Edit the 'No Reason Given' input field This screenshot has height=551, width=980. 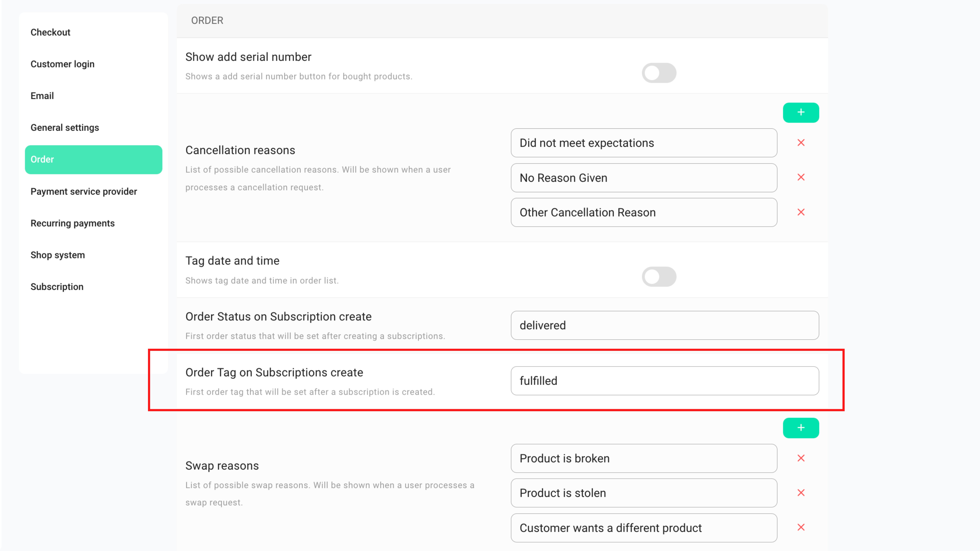pyautogui.click(x=644, y=178)
